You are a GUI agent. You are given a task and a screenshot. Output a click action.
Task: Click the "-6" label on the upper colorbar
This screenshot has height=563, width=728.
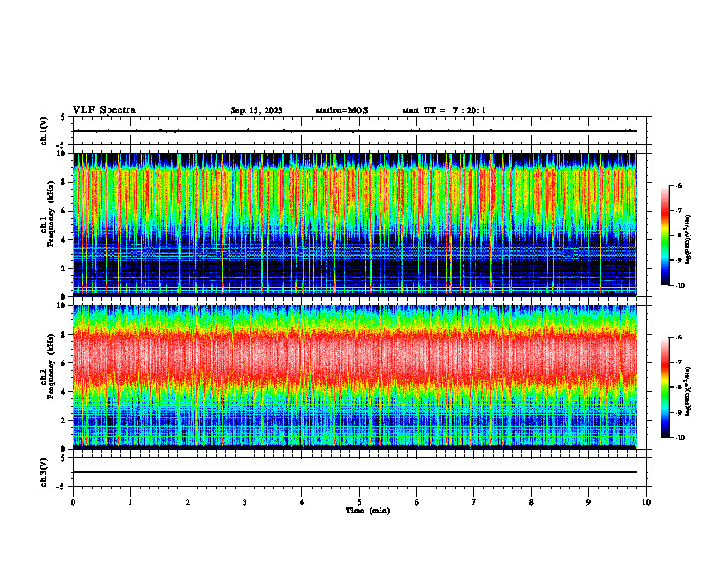tap(678, 185)
